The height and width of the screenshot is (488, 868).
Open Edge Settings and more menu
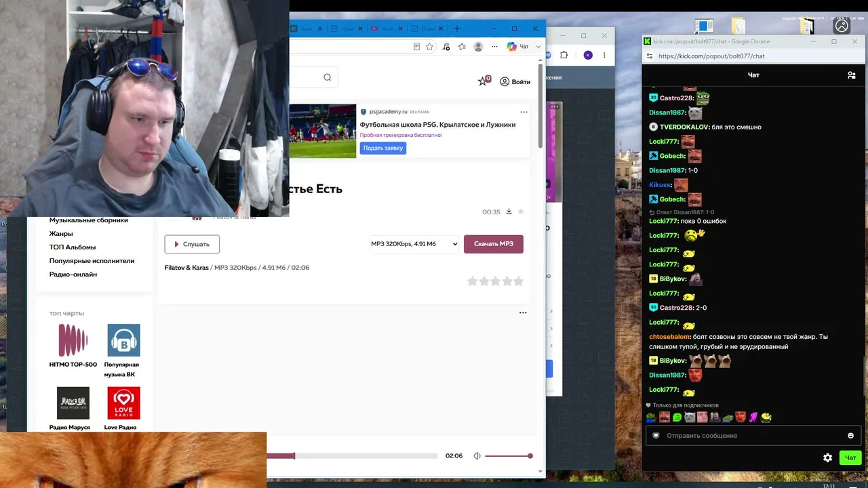click(494, 47)
